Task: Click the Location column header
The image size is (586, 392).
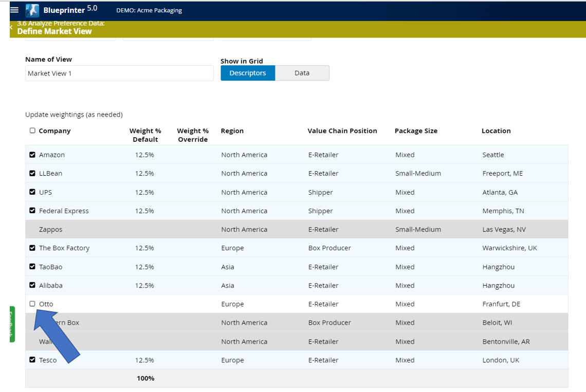Action: click(x=496, y=131)
